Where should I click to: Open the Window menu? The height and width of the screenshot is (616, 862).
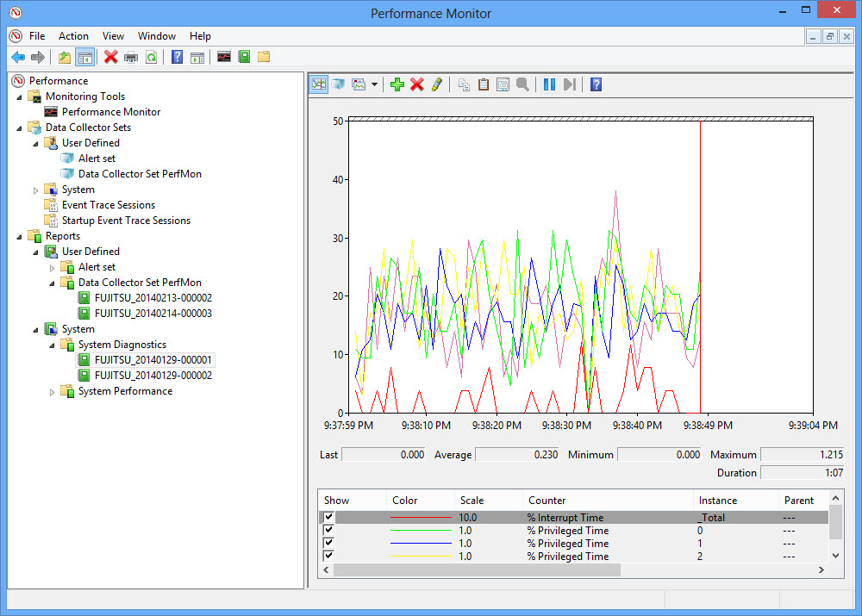pyautogui.click(x=157, y=36)
